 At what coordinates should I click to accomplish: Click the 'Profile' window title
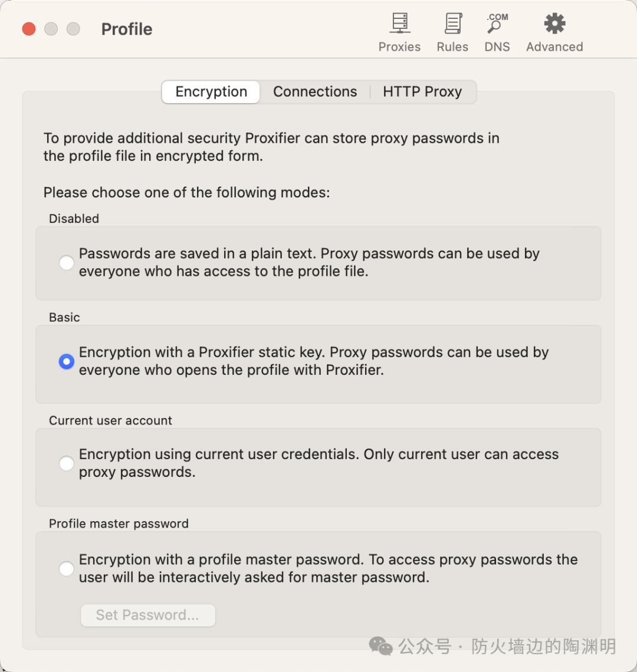click(127, 29)
